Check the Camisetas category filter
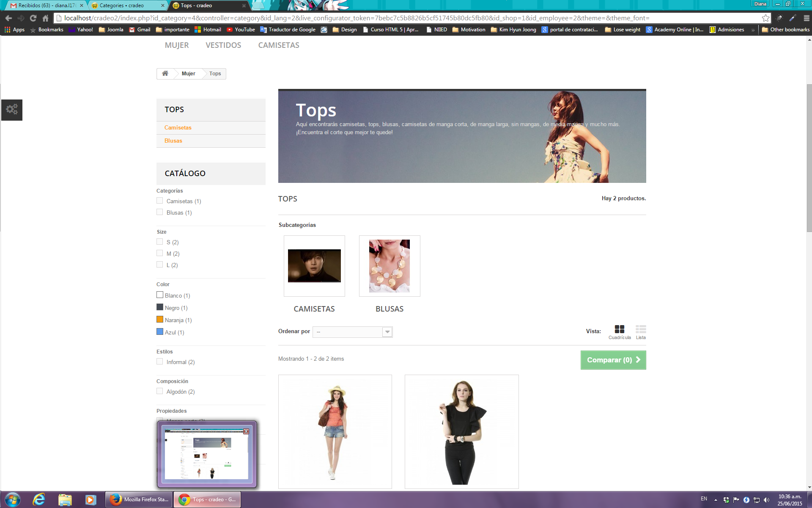812x508 pixels. 160,201
